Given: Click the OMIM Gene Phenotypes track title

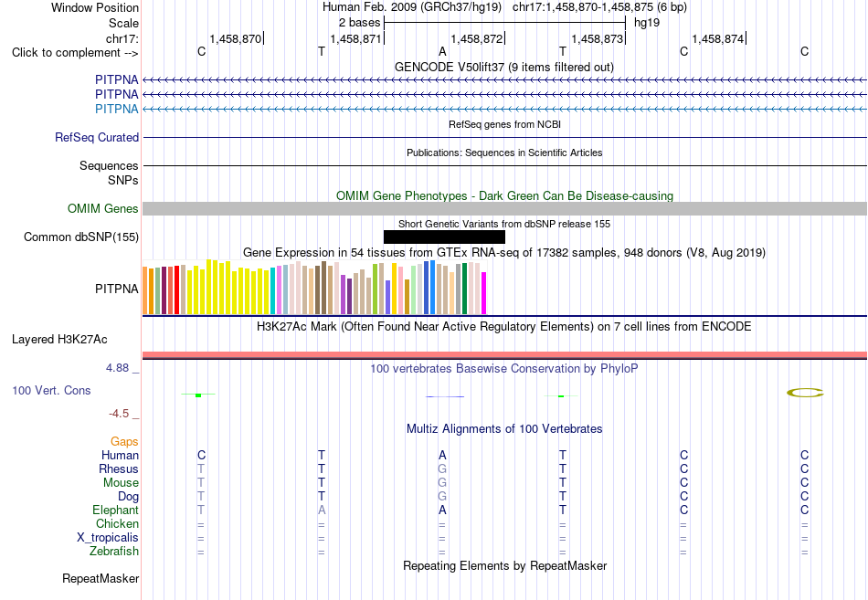Looking at the screenshot, I should click(504, 196).
